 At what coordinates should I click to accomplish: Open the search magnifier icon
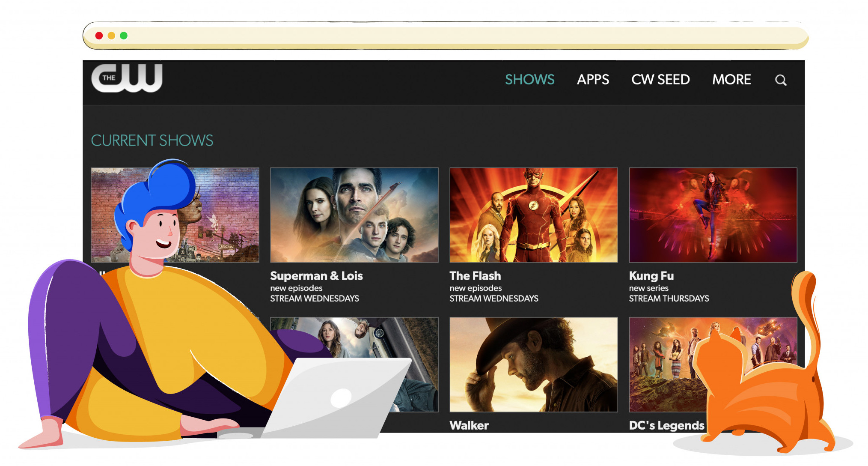click(x=781, y=80)
